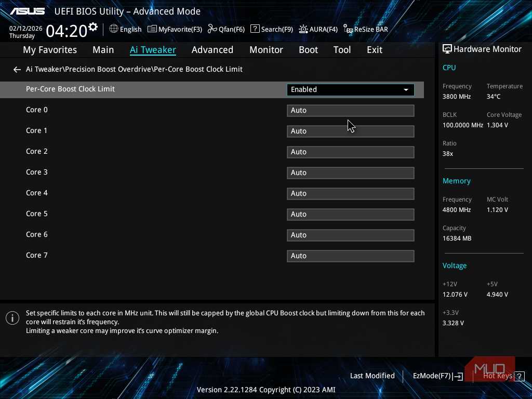Open the My Favorites tab

[50, 50]
